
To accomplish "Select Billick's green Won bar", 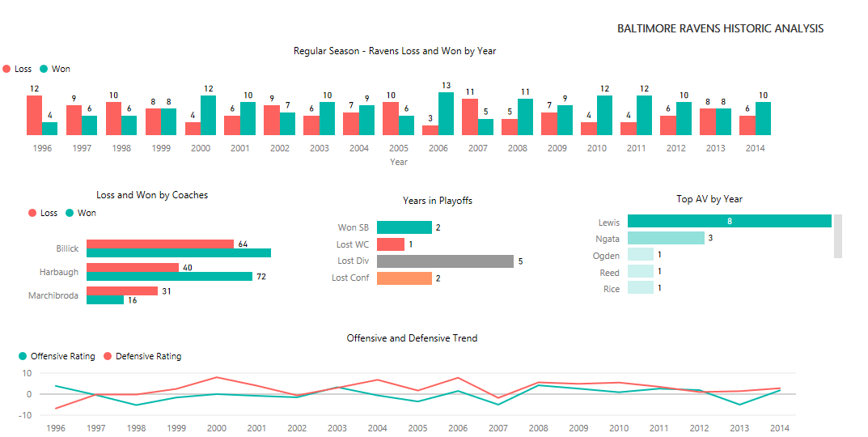I will coord(179,253).
